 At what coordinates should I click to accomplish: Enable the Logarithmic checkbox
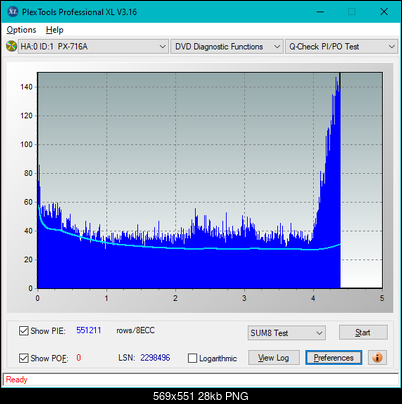[192, 358]
